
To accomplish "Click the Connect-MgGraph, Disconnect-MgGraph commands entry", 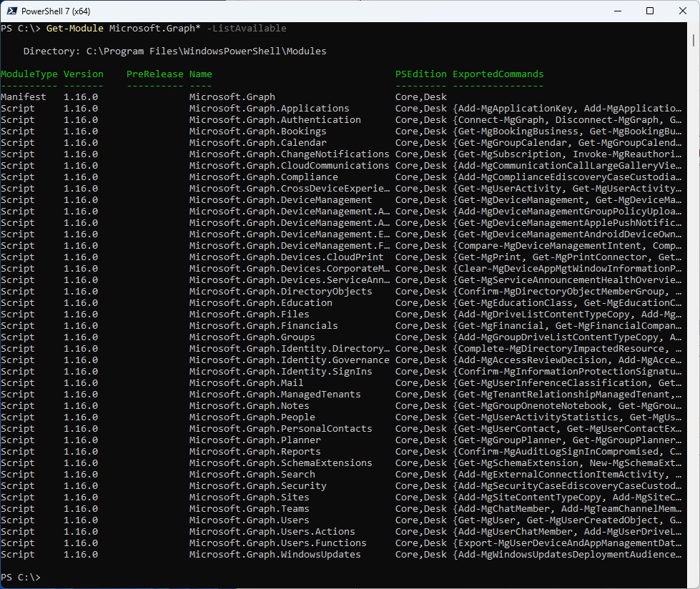I will point(568,120).
